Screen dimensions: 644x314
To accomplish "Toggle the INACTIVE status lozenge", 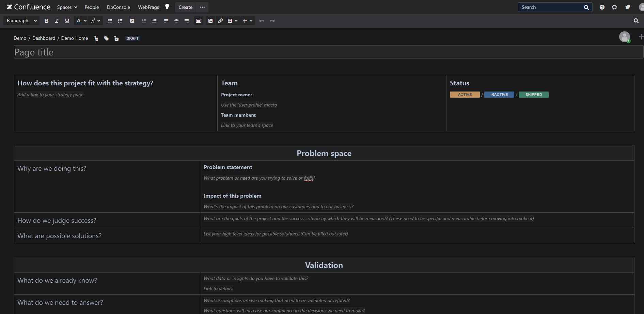I will (x=499, y=94).
